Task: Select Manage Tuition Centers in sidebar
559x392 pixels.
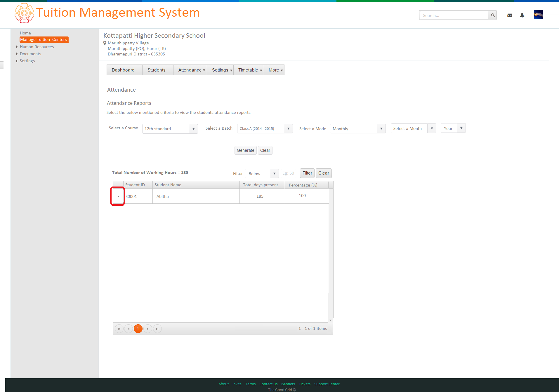Action: pyautogui.click(x=44, y=39)
